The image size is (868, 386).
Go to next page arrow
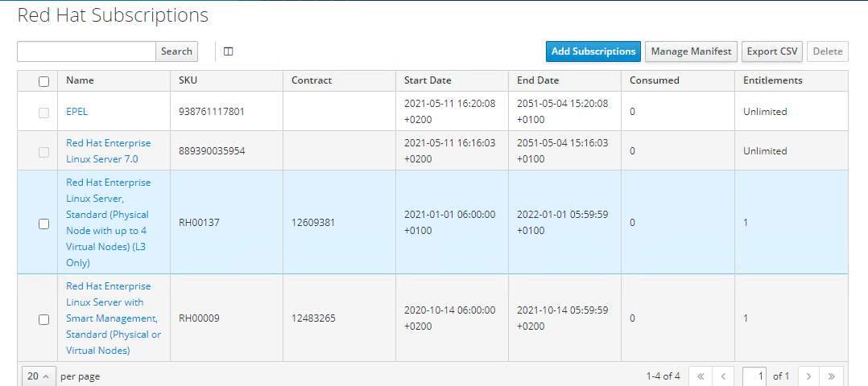click(x=808, y=376)
